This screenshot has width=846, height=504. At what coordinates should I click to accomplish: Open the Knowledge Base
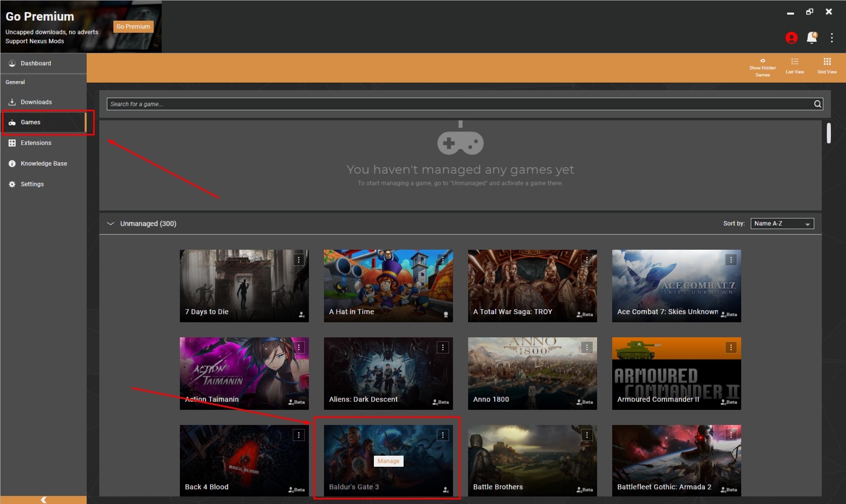tap(43, 164)
